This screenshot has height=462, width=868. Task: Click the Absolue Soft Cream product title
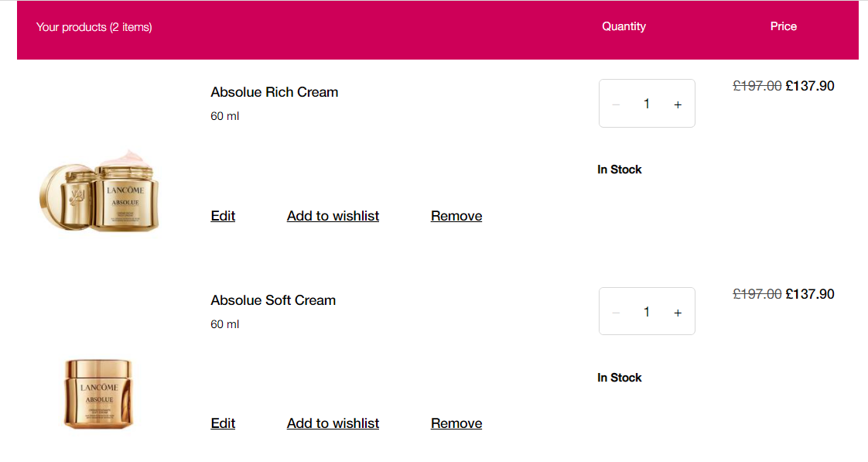pyautogui.click(x=273, y=300)
